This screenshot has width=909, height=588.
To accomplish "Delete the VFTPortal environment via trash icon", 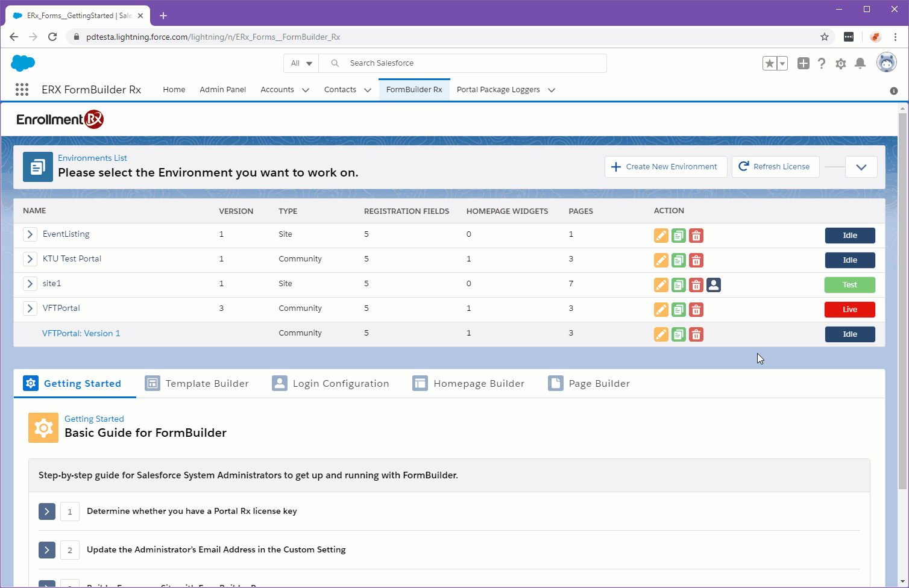I will tap(696, 310).
